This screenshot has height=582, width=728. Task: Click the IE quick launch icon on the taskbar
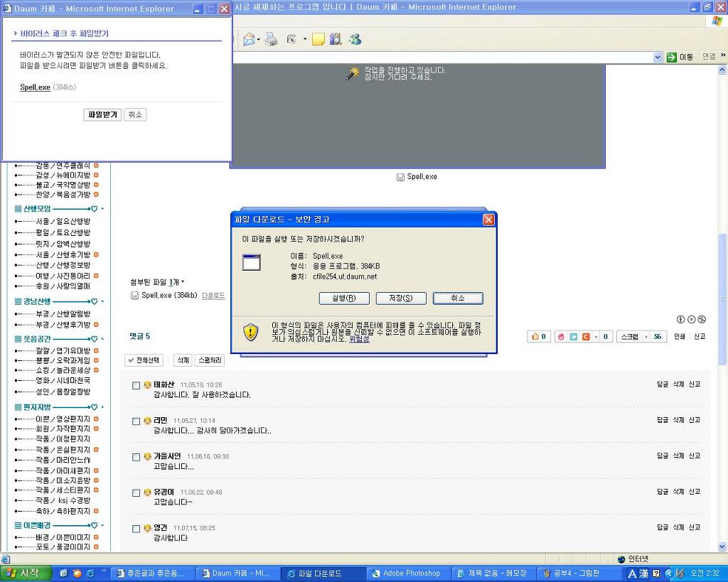tap(90, 573)
